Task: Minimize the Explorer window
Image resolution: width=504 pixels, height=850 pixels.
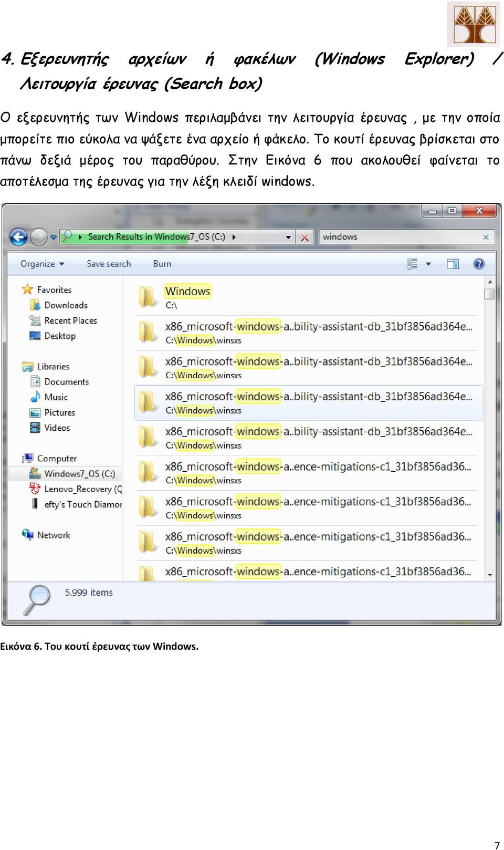Action: pyautogui.click(x=432, y=211)
